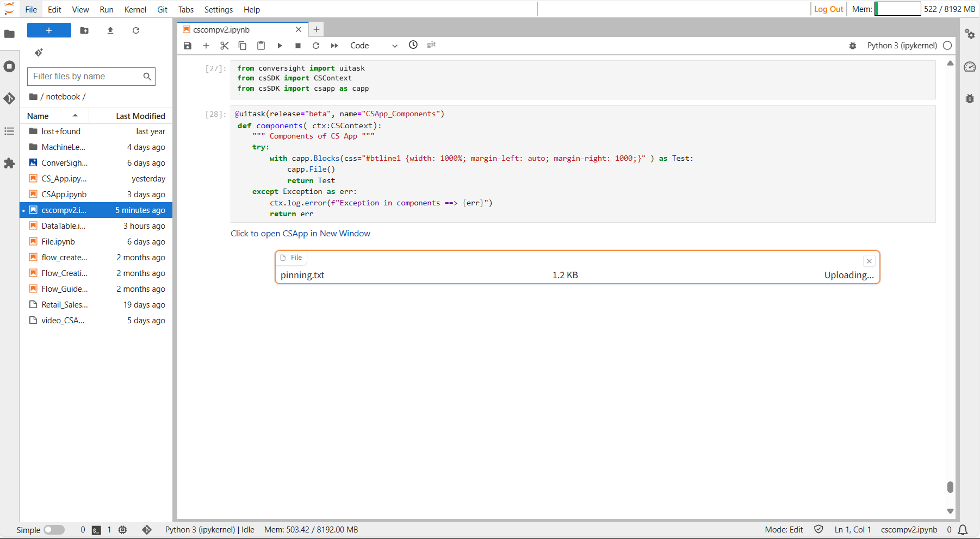Image resolution: width=980 pixels, height=539 pixels.
Task: Interrupt the kernel
Action: pyautogui.click(x=298, y=46)
